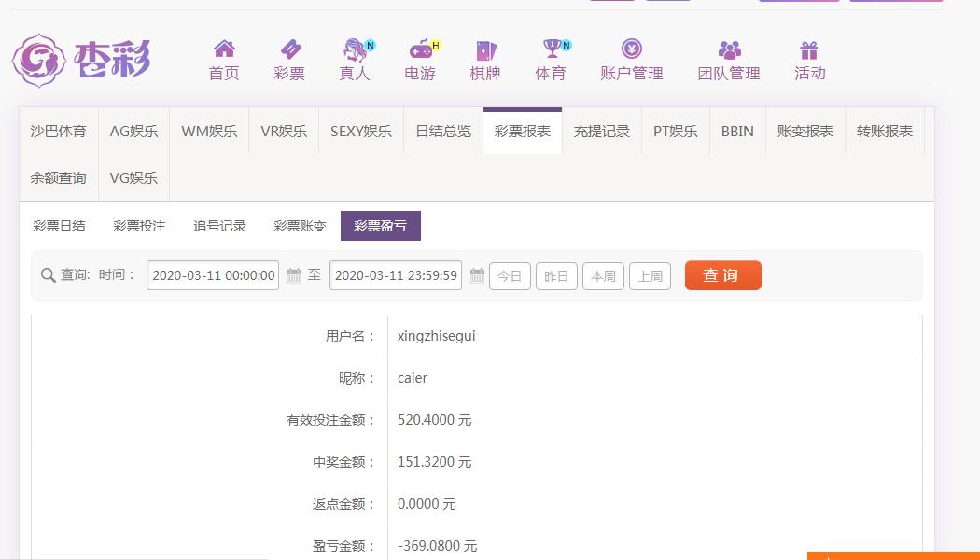Viewport: 980px width, 560px height.
Task: Open the 彩票日结 sub-tab
Action: pyautogui.click(x=60, y=226)
